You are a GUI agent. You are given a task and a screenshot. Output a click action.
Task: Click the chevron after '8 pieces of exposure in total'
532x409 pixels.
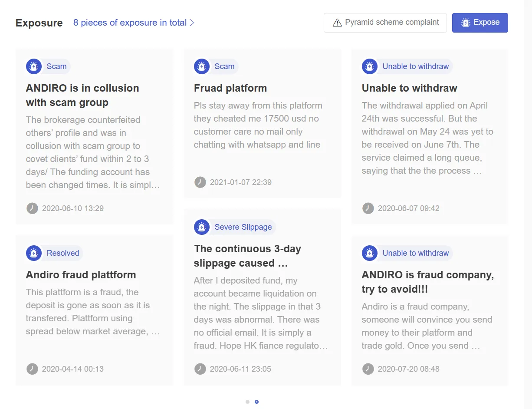click(x=192, y=23)
